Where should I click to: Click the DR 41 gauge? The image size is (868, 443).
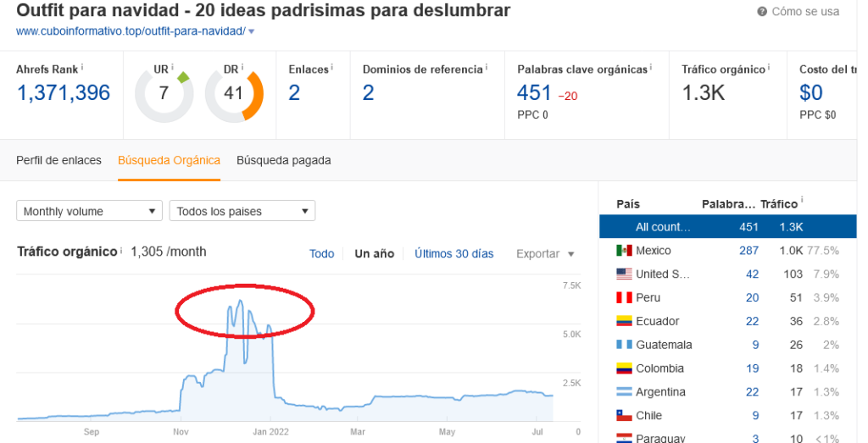[234, 93]
